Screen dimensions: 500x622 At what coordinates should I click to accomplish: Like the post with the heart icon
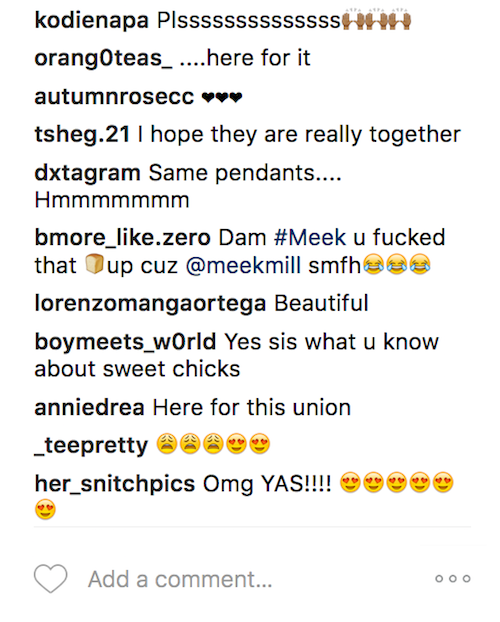pyautogui.click(x=50, y=578)
